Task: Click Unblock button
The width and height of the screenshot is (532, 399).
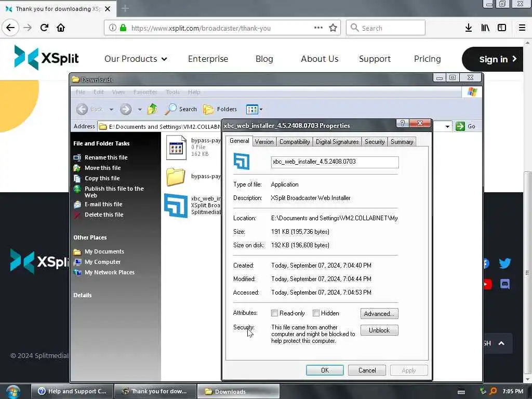Action: pyautogui.click(x=379, y=330)
